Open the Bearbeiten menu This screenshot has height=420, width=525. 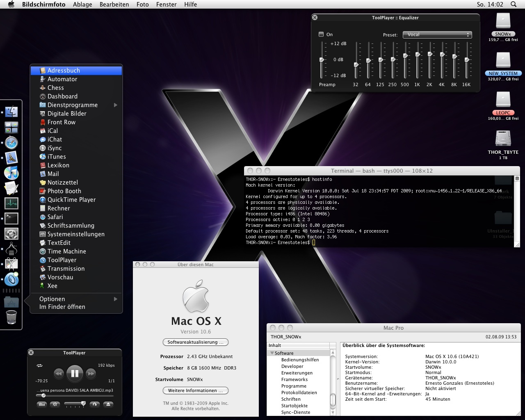coord(114,5)
